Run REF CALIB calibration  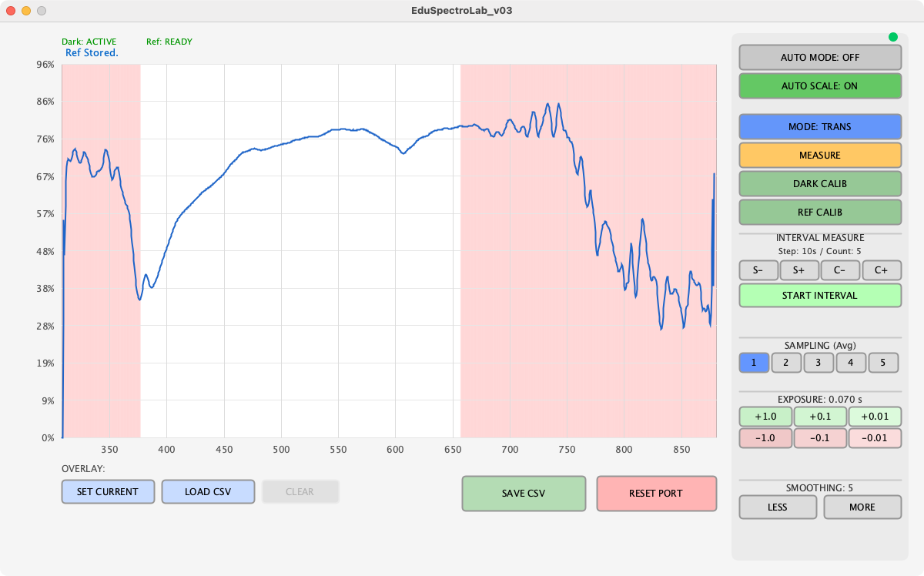click(x=820, y=213)
